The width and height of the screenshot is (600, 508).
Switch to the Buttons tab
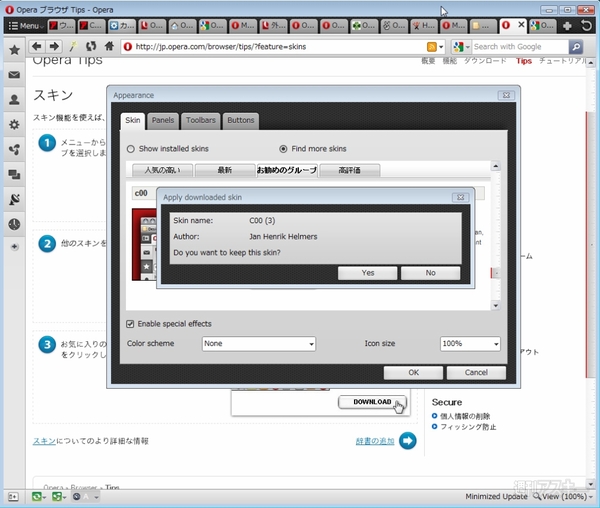click(241, 120)
